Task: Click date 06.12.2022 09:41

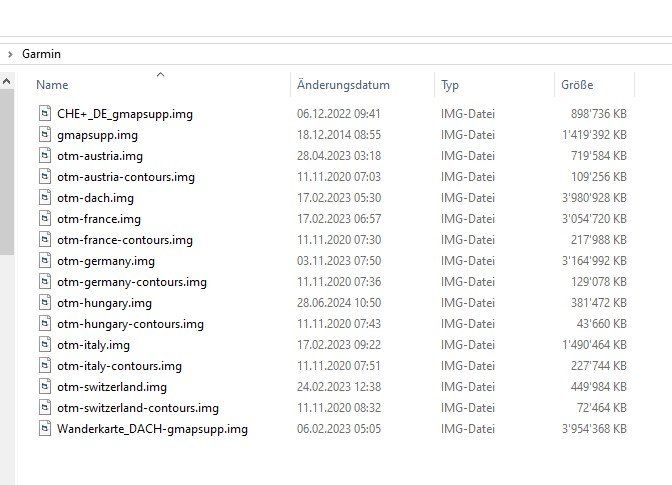Action: point(339,114)
